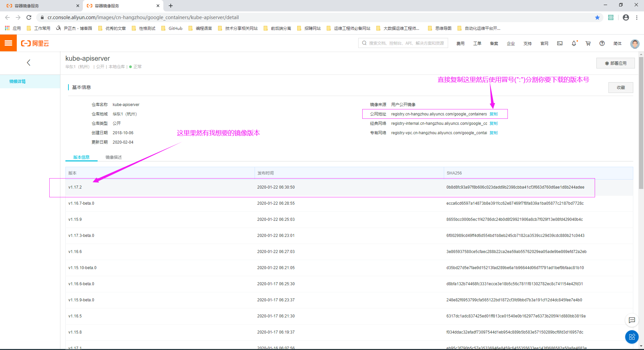The width and height of the screenshot is (644, 350).
Task: Click the 部署应用 button
Action: 615,63
